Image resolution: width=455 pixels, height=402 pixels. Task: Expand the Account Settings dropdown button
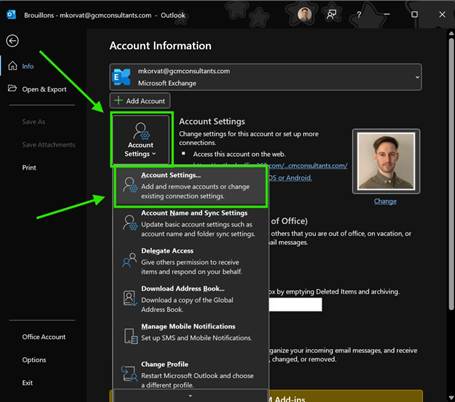tap(141, 139)
